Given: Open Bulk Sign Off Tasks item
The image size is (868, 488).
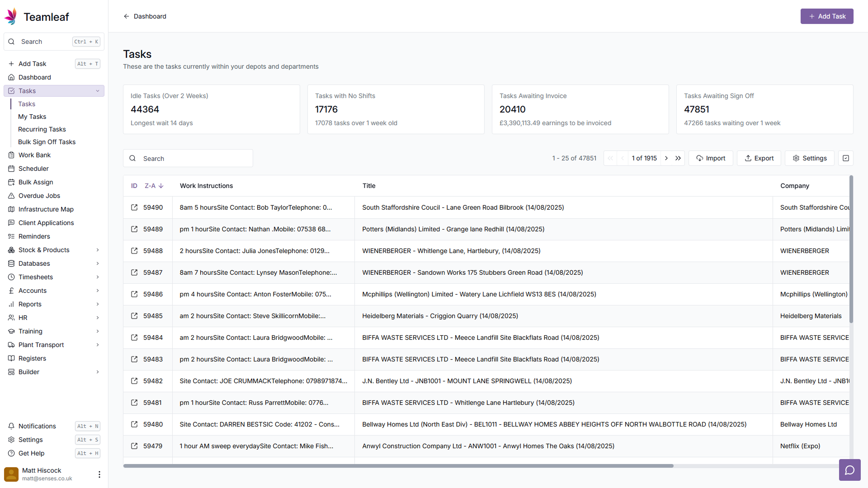Looking at the screenshot, I should [47, 142].
